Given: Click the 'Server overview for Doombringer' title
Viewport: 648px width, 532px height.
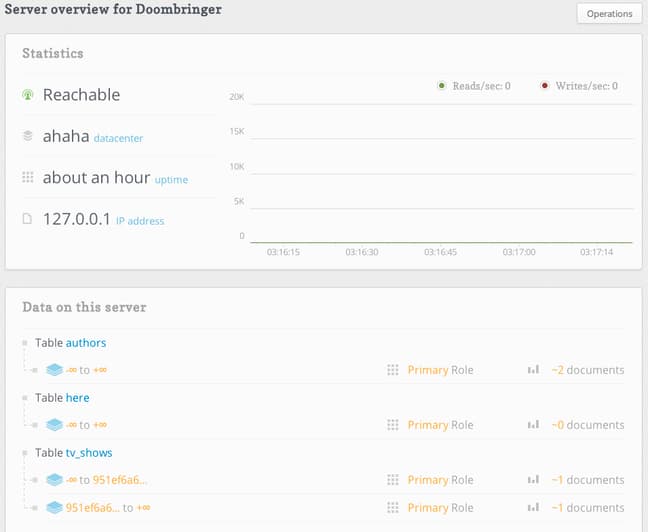Looking at the screenshot, I should (113, 9).
